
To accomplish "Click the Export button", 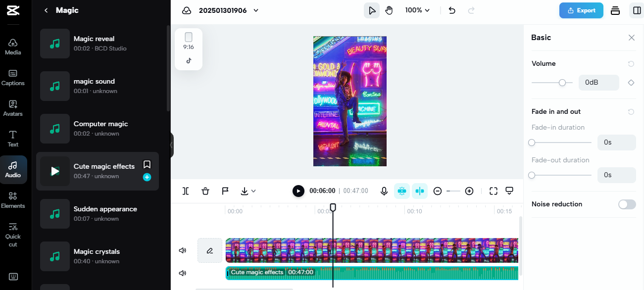I will click(x=581, y=10).
